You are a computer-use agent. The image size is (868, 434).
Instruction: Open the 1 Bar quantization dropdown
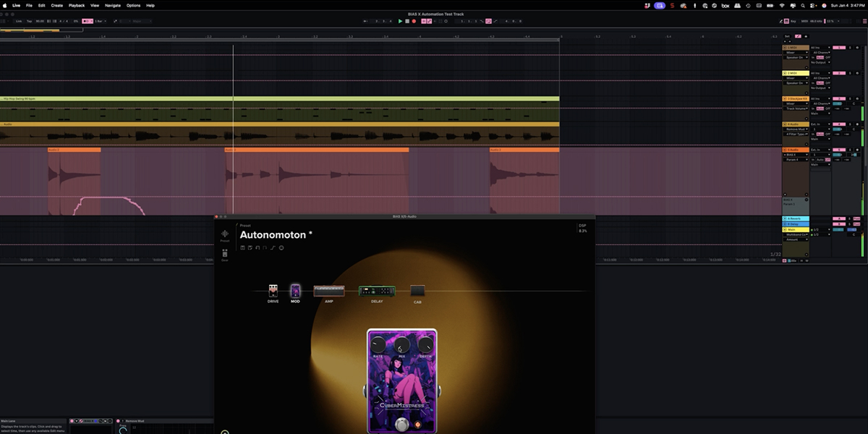coord(100,21)
